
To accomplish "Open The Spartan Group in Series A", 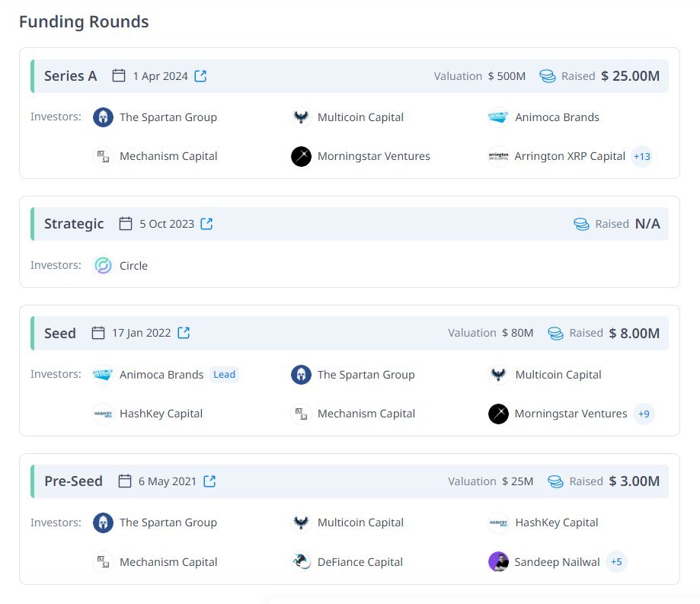I will point(168,117).
